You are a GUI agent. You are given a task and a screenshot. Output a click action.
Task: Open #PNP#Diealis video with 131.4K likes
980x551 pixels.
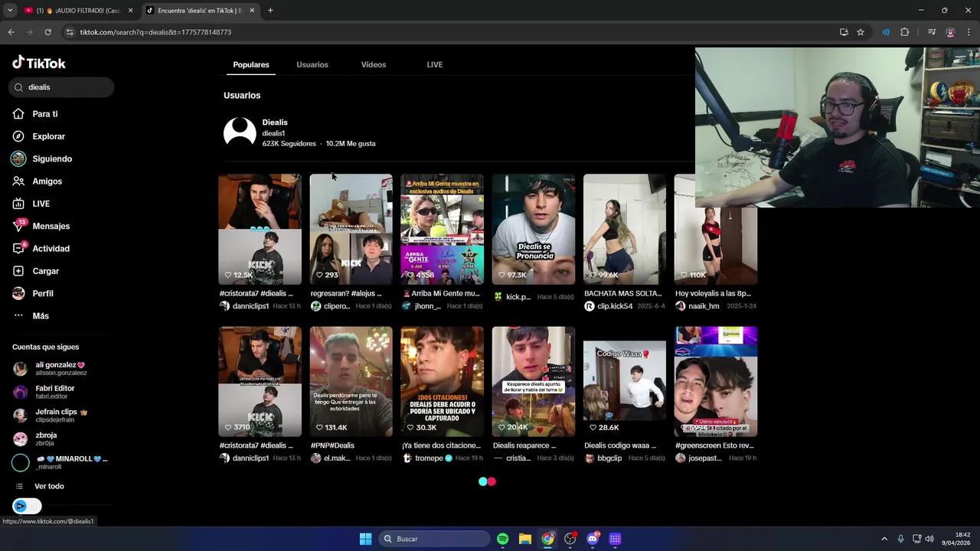tap(351, 381)
